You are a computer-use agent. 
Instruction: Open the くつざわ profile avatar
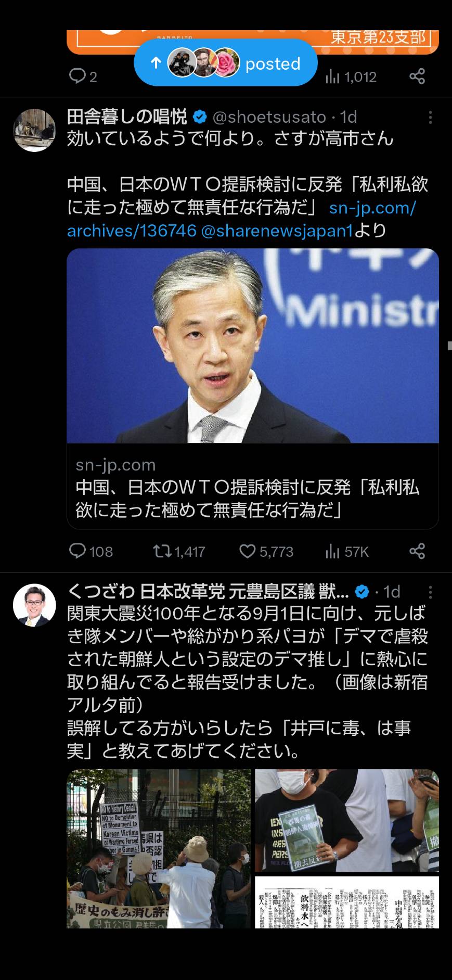[34, 605]
